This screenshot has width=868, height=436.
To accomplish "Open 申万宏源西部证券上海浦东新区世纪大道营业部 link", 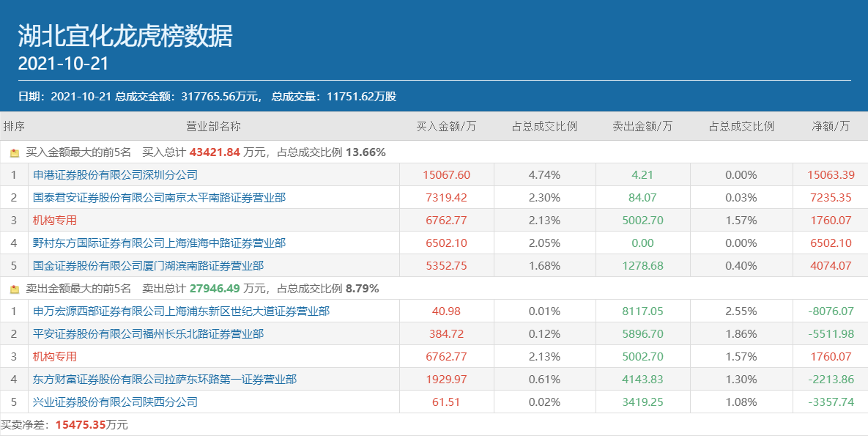I will [x=181, y=311].
